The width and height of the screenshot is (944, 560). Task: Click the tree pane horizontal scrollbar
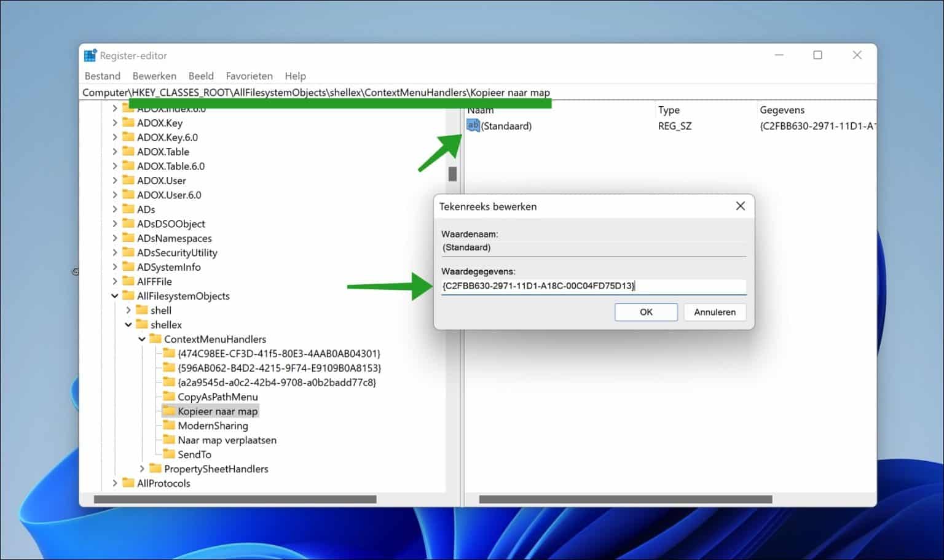coord(235,499)
